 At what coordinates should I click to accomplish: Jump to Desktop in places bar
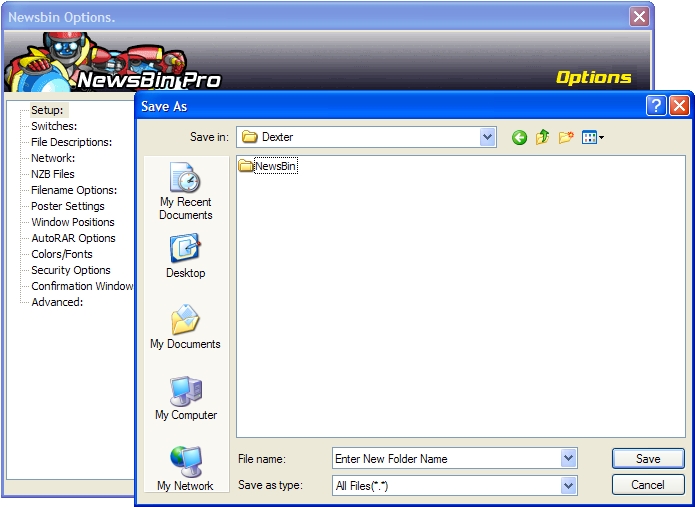[x=186, y=256]
